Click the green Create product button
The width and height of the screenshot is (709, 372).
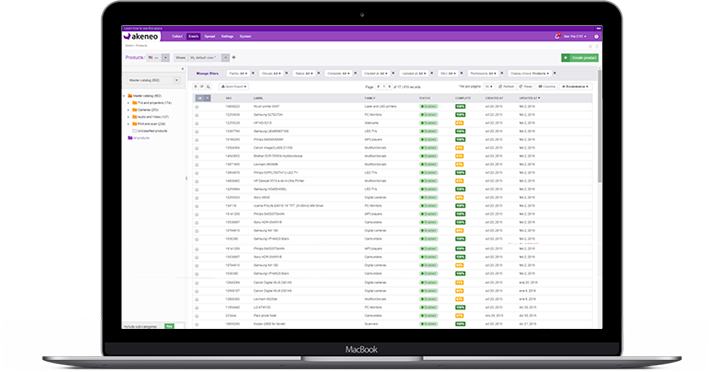580,58
